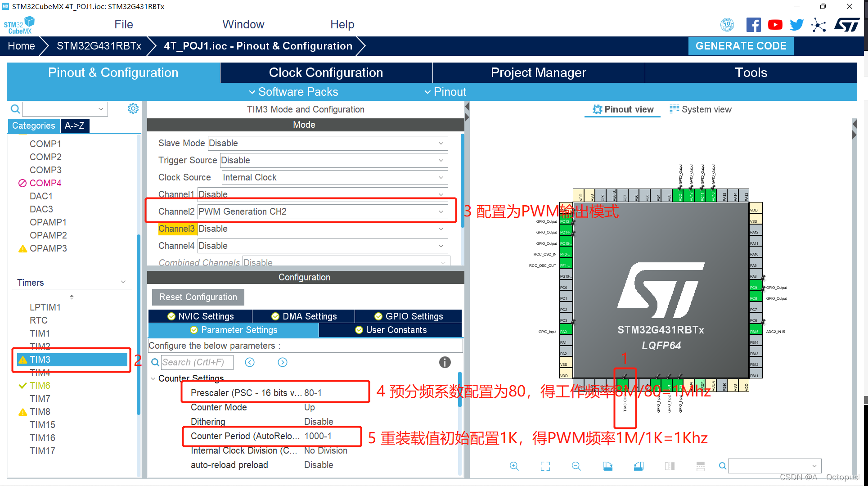Click the ST community network icon
This screenshot has width=868, height=486.
(819, 25)
